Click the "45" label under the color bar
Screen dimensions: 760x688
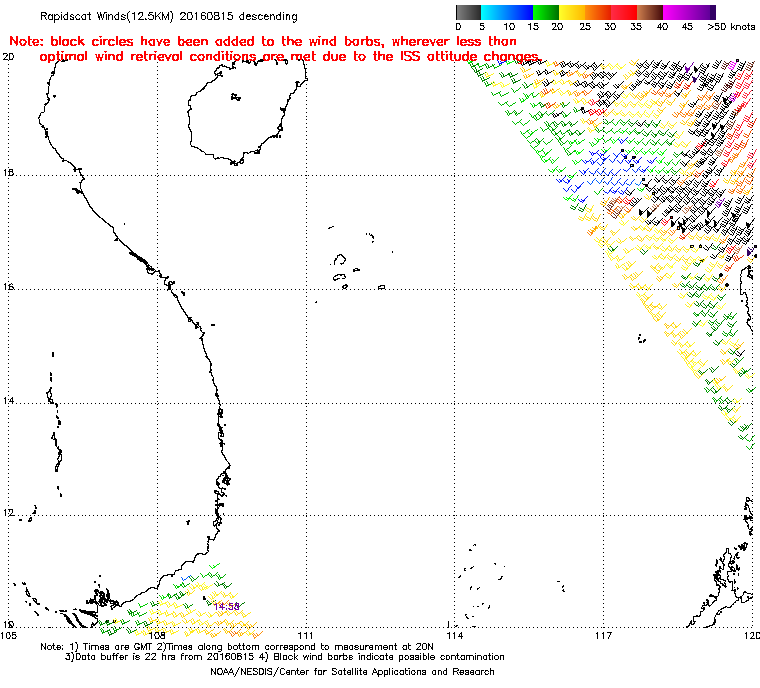pos(687,27)
